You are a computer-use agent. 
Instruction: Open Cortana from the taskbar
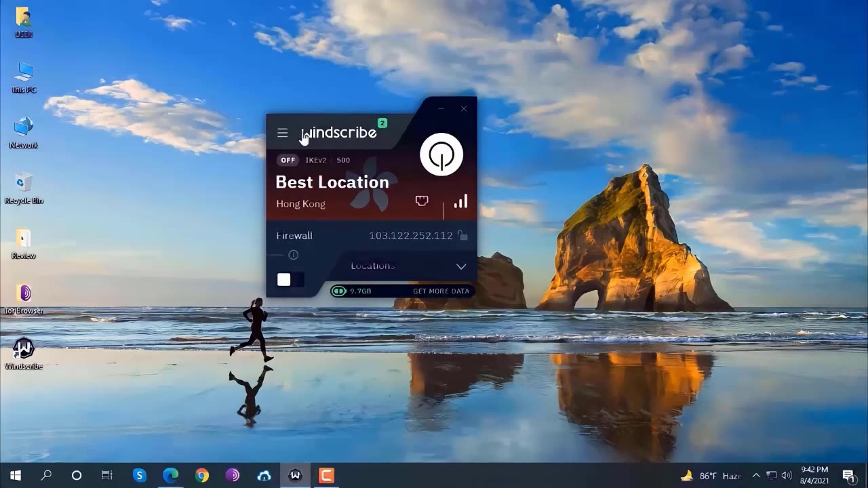click(77, 475)
